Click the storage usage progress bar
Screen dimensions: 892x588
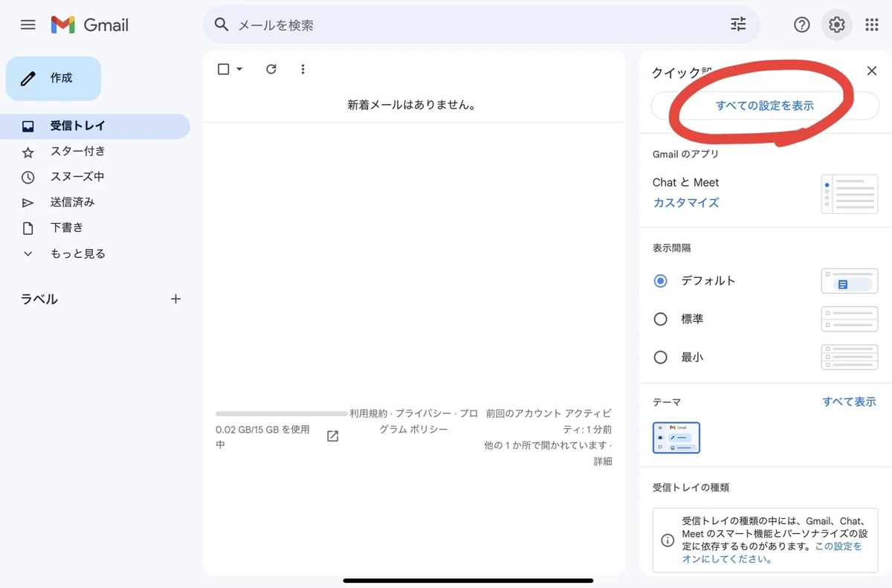point(281,413)
